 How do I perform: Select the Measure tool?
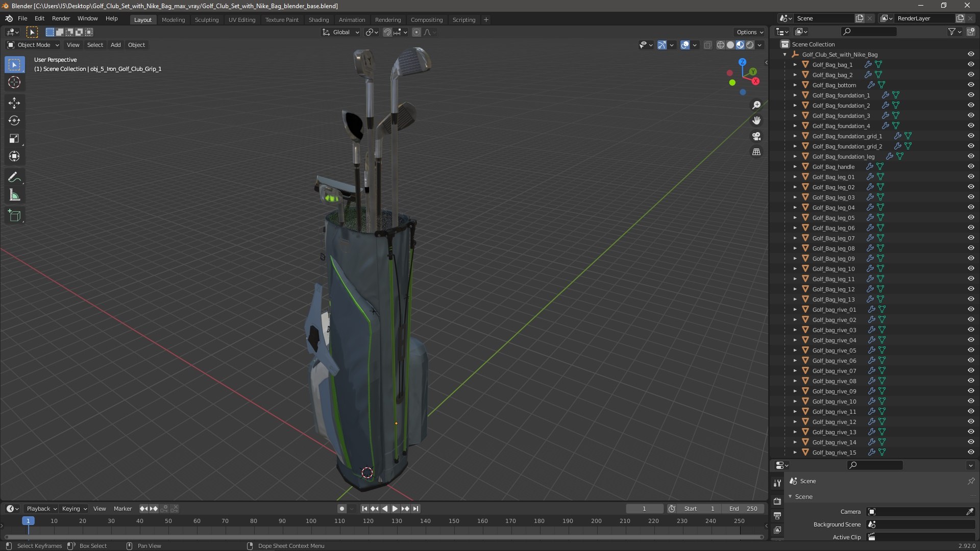click(x=14, y=195)
